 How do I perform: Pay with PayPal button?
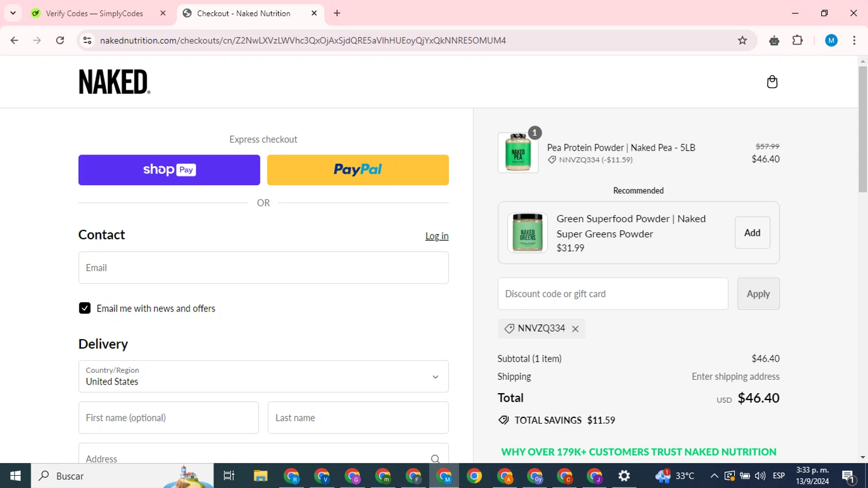pos(358,170)
